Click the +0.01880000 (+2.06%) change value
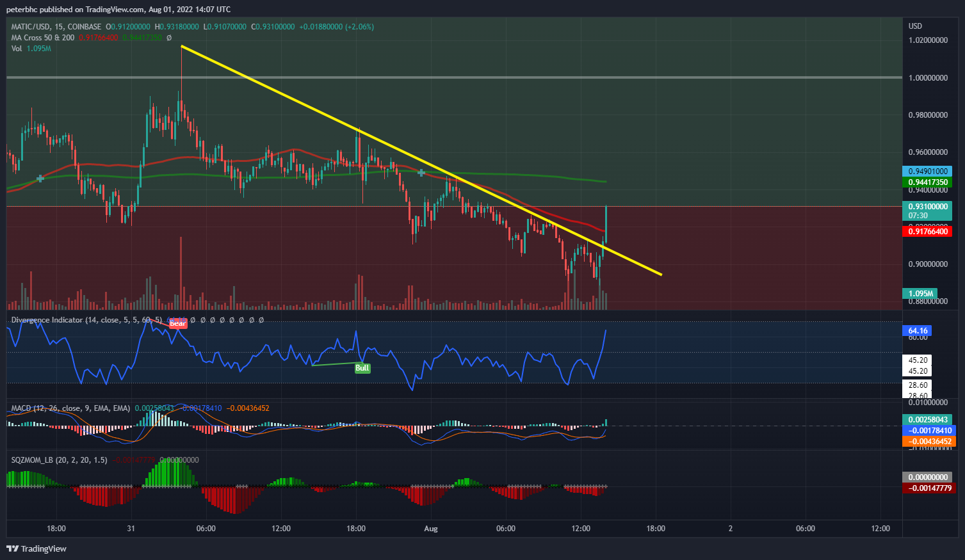This screenshot has height=560, width=965. click(x=337, y=27)
